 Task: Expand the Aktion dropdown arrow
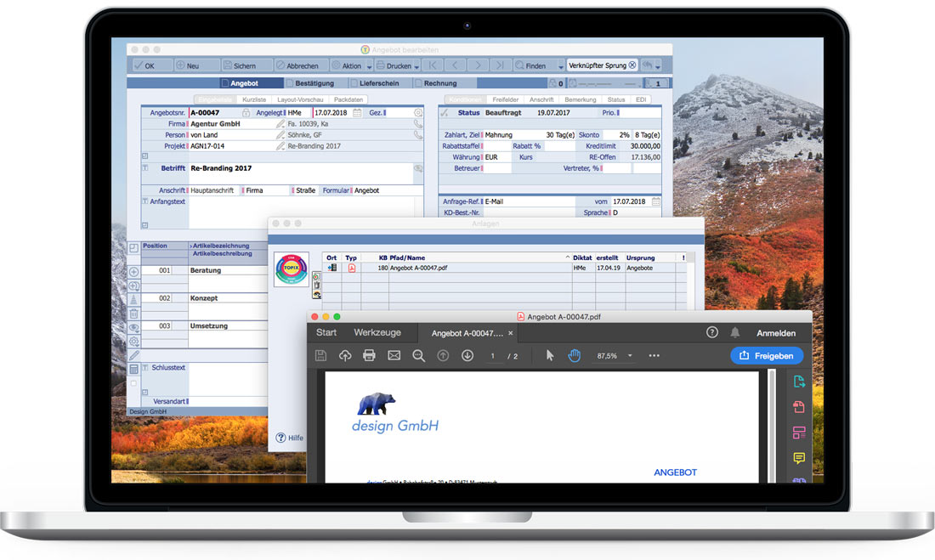point(369,66)
